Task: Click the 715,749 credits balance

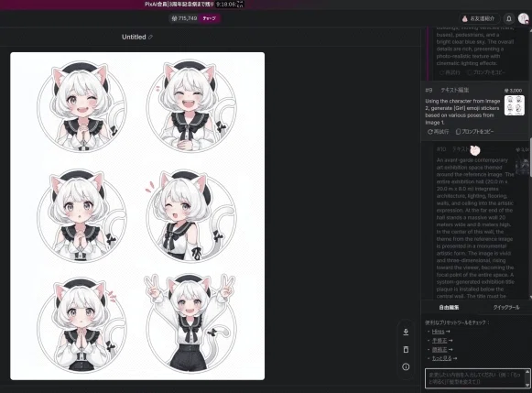Action: click(x=185, y=18)
